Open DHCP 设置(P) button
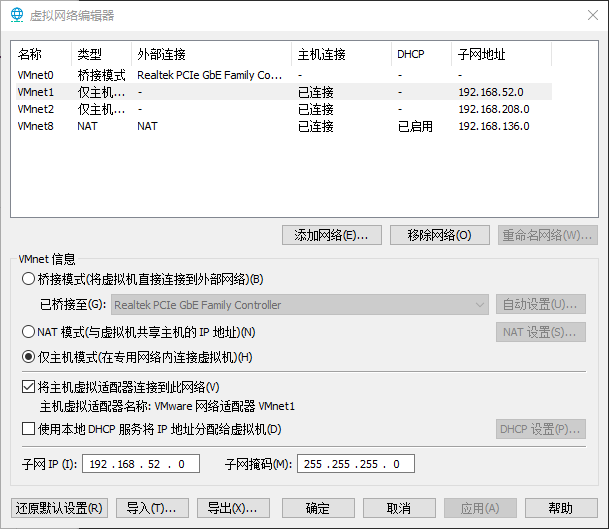Image resolution: width=609 pixels, height=529 pixels. click(541, 429)
